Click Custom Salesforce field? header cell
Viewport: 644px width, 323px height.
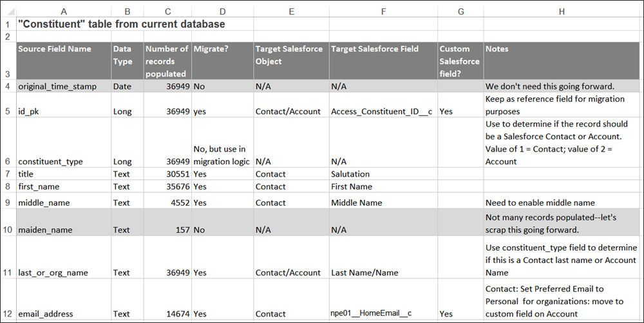(x=460, y=61)
